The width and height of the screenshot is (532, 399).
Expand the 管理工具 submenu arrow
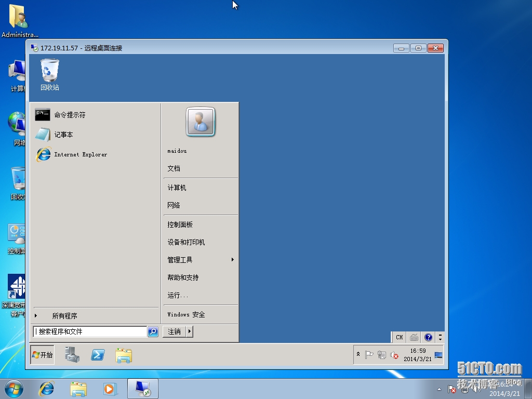[232, 260]
